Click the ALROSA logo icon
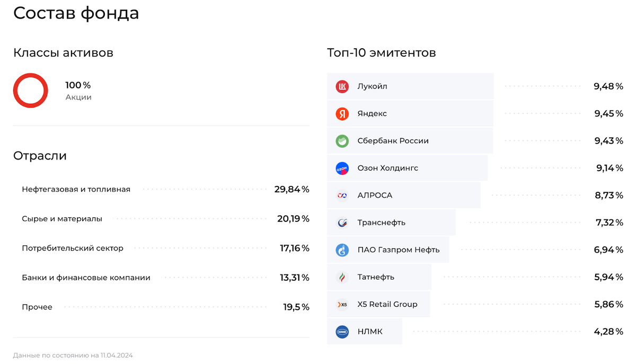The height and width of the screenshot is (364, 636). (342, 196)
